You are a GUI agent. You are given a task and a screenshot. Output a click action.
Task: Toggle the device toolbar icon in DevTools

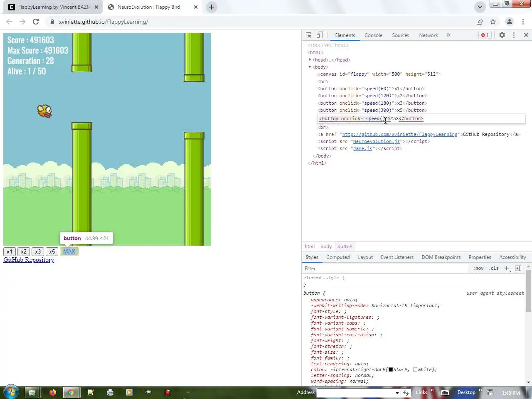[x=320, y=35]
